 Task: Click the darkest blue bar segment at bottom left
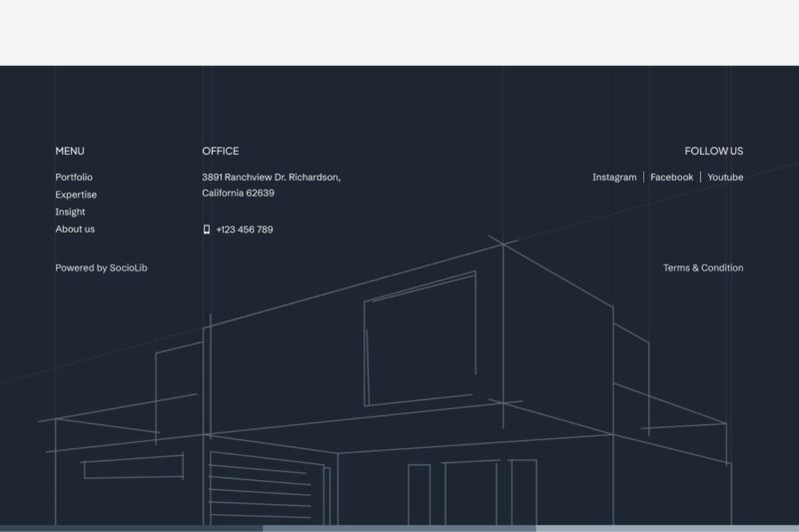[130, 528]
